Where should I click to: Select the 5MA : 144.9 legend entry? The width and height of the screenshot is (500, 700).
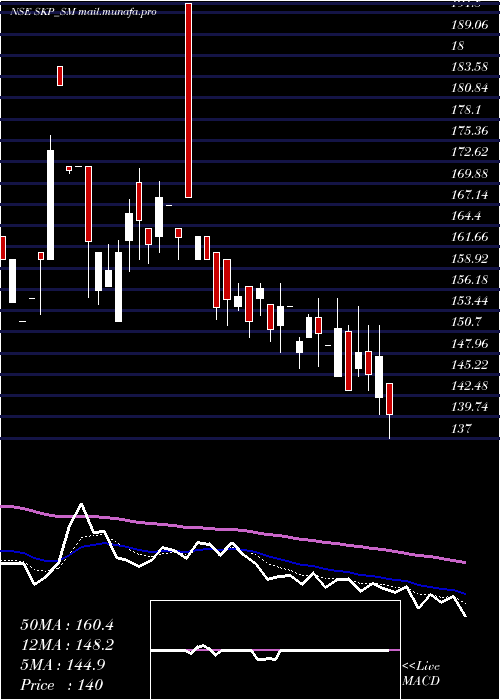(63, 665)
